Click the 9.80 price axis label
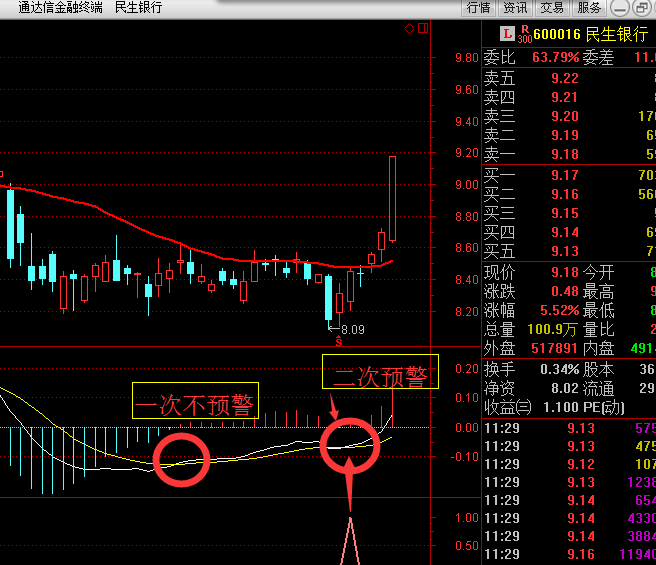The height and width of the screenshot is (565, 656). pyautogui.click(x=466, y=57)
